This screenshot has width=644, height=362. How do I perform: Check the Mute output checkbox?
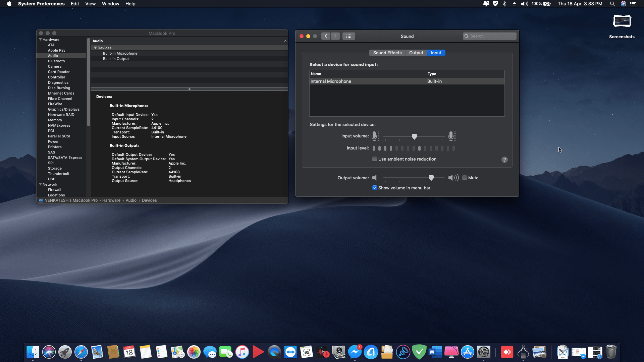click(x=465, y=178)
